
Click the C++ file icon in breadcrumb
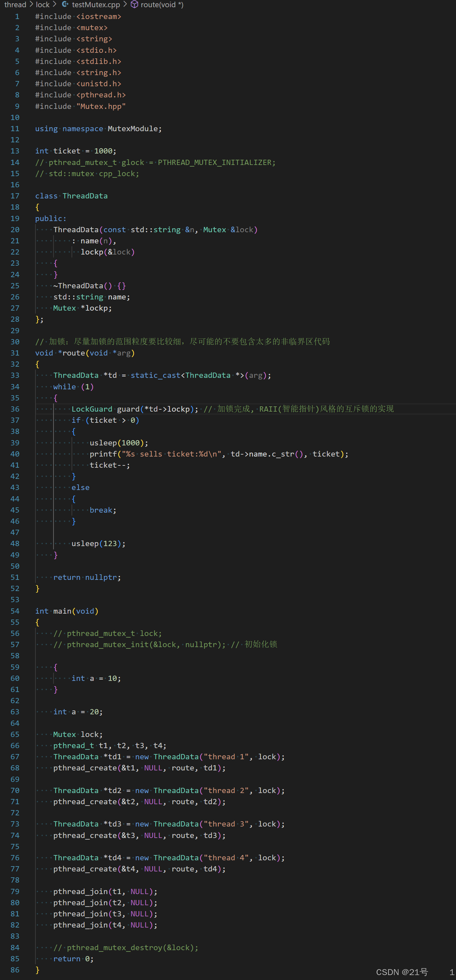coord(66,5)
